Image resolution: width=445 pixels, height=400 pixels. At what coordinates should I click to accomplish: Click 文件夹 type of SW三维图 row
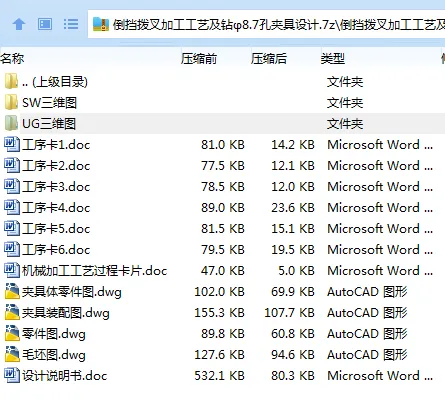click(345, 103)
